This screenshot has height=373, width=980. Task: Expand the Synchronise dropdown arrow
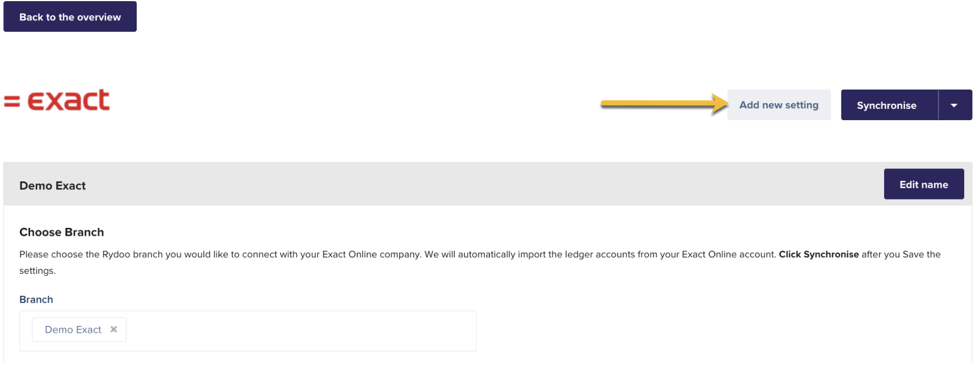point(954,105)
